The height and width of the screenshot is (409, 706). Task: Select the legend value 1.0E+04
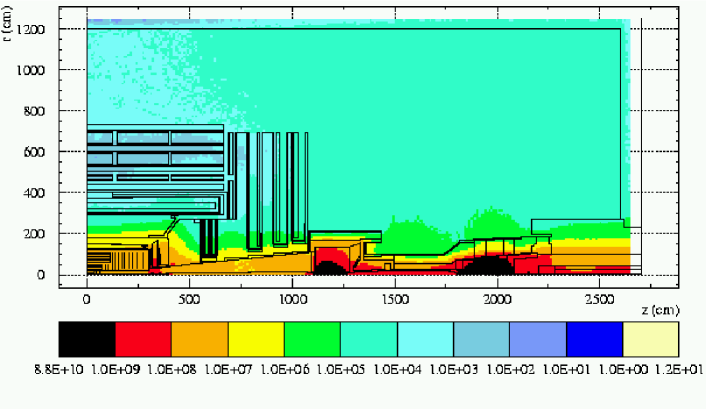(398, 370)
